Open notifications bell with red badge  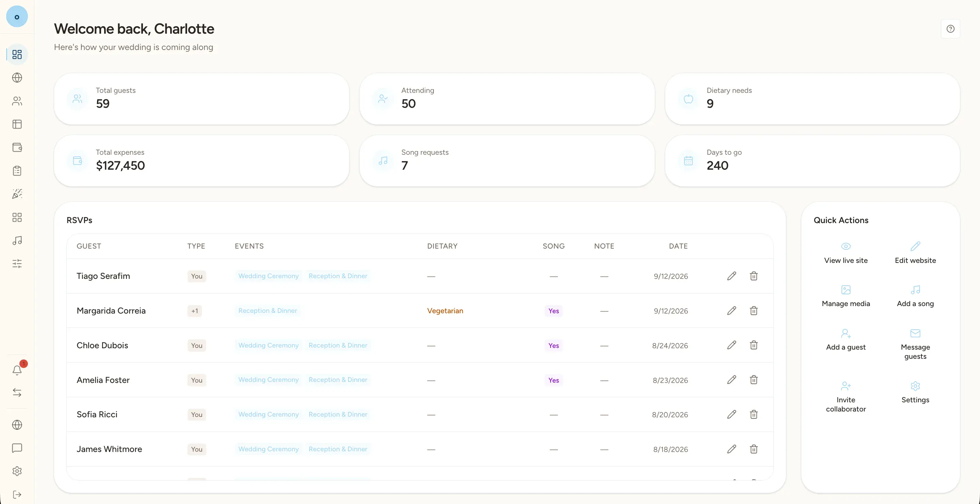tap(17, 370)
